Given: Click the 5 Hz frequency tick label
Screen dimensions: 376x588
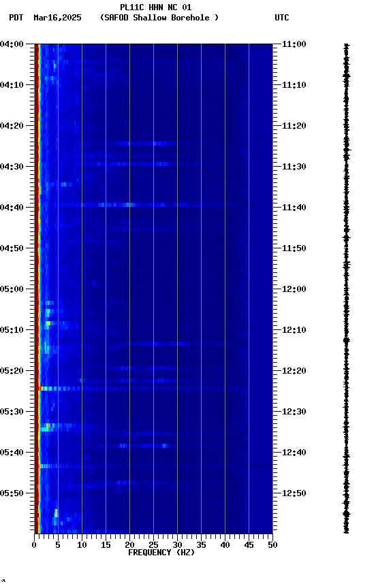Looking at the screenshot, I should point(58,545).
